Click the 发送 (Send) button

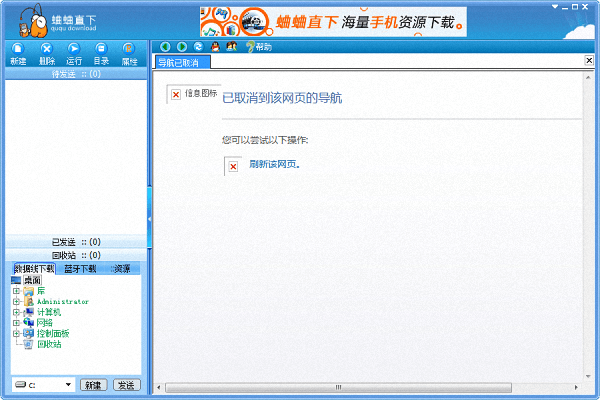tap(127, 385)
